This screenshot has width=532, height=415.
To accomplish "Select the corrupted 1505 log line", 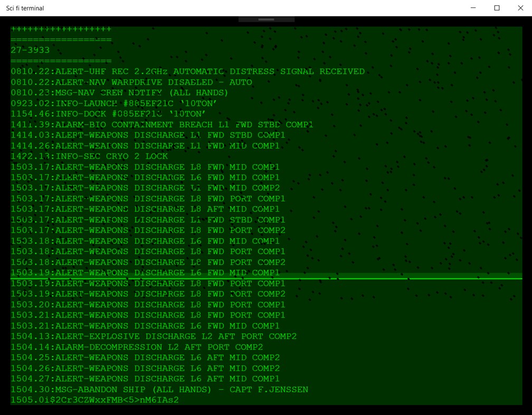I will click(x=95, y=400).
